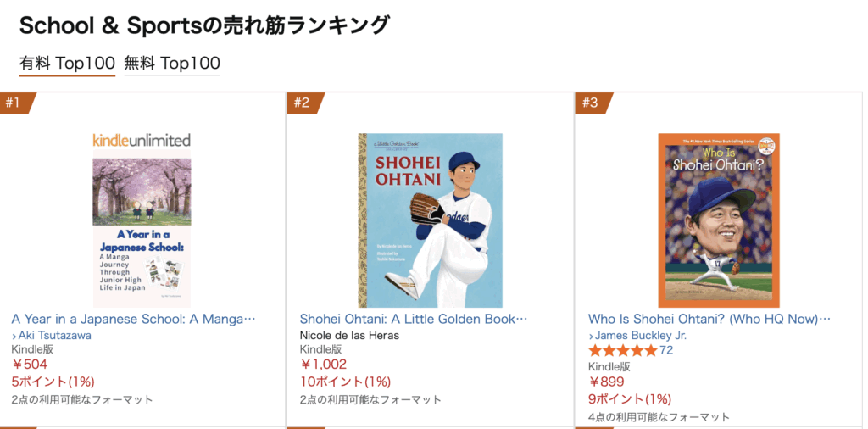Click the ￥1,002 price
This screenshot has width=868, height=429.
(323, 365)
